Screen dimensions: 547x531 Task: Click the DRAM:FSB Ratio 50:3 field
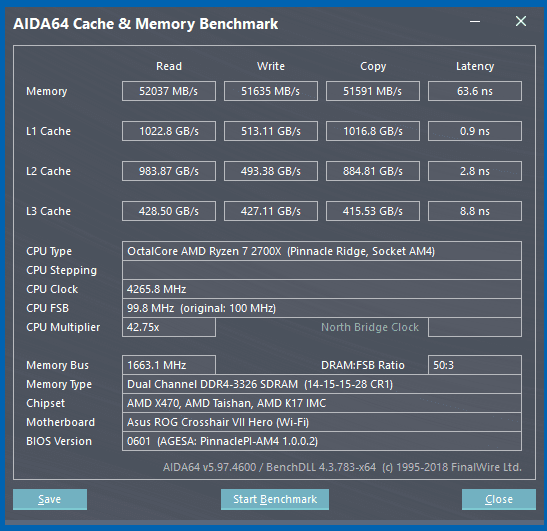[x=475, y=365]
